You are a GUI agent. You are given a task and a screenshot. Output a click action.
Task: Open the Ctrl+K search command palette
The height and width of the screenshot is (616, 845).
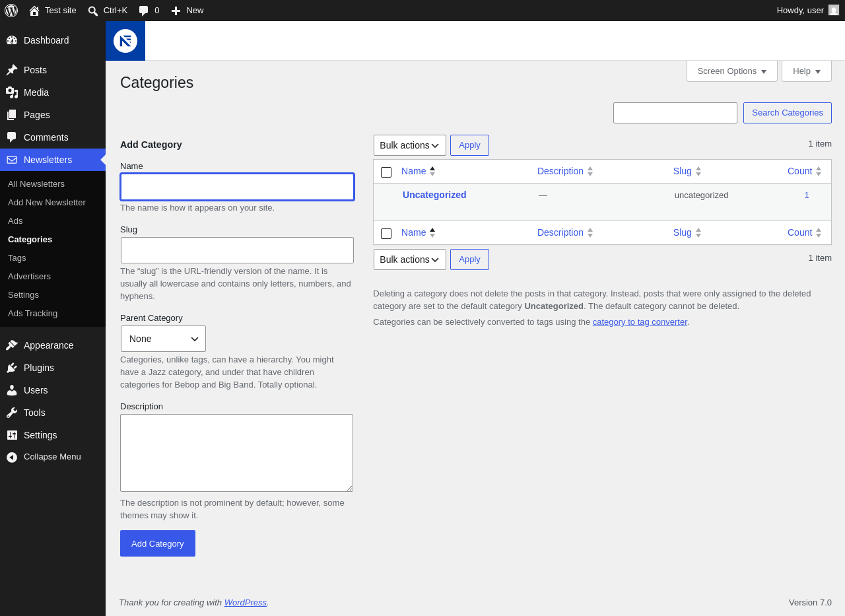[x=108, y=11]
